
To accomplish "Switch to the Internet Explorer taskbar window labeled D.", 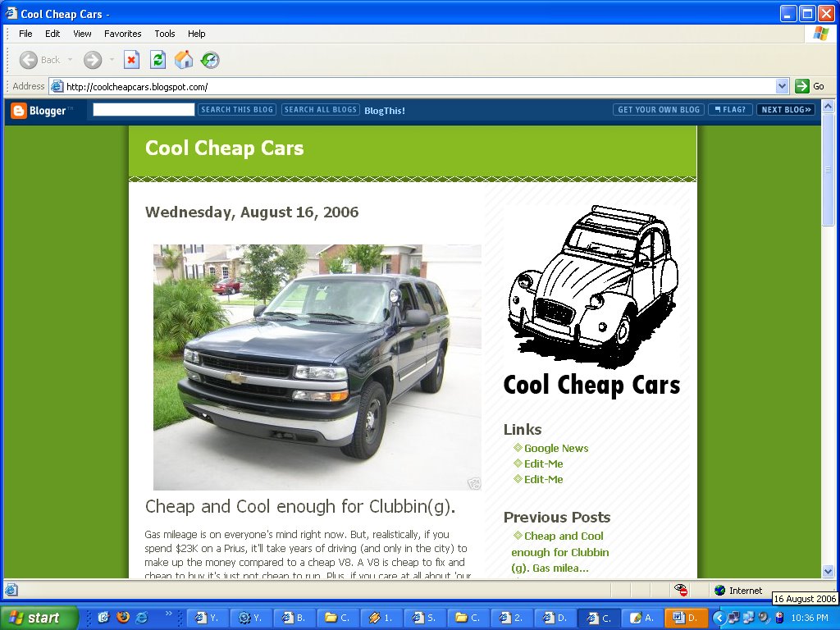I will (x=555, y=618).
